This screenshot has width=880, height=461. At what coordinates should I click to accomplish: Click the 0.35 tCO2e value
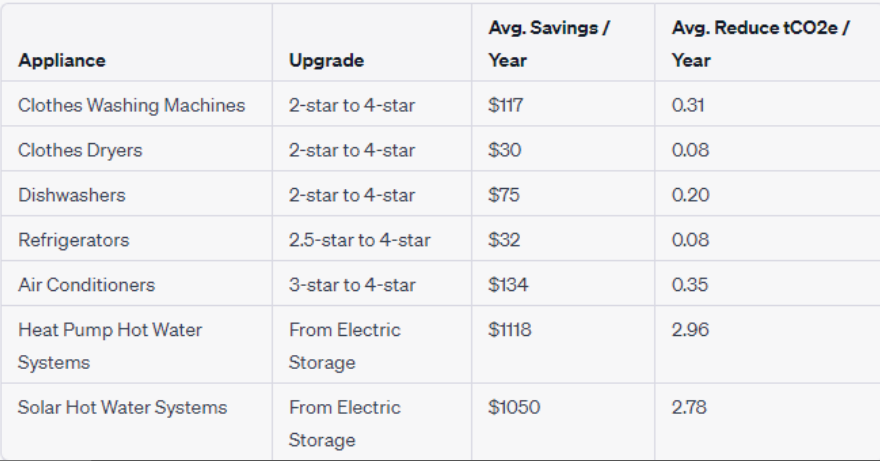(x=690, y=285)
